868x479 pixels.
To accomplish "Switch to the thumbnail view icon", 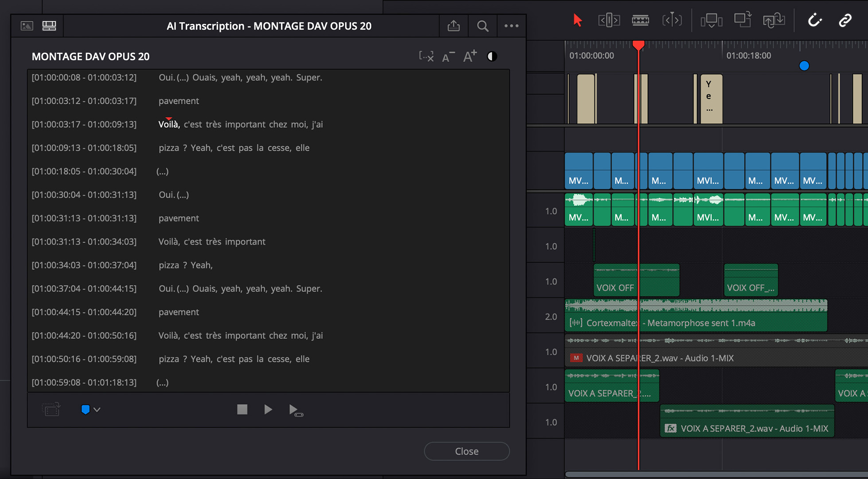I will point(27,26).
